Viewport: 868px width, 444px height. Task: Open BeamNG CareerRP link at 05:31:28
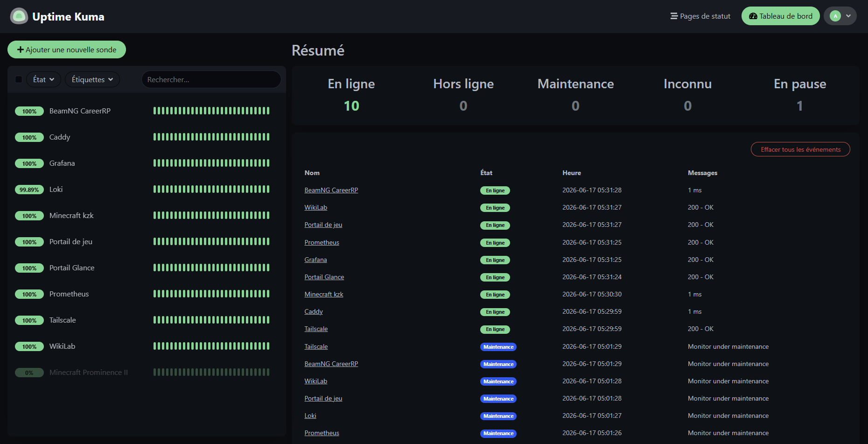point(331,190)
